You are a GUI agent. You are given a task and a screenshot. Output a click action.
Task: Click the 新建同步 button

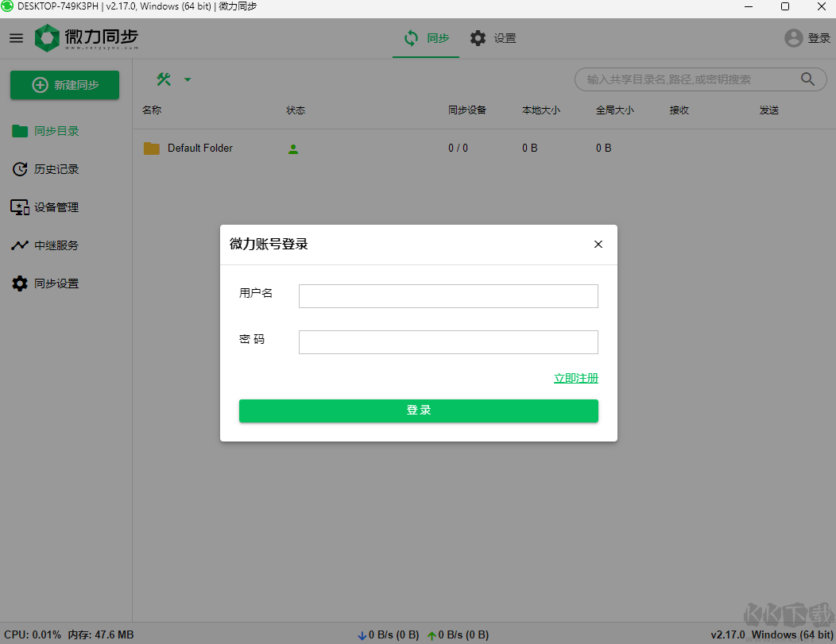coord(64,85)
